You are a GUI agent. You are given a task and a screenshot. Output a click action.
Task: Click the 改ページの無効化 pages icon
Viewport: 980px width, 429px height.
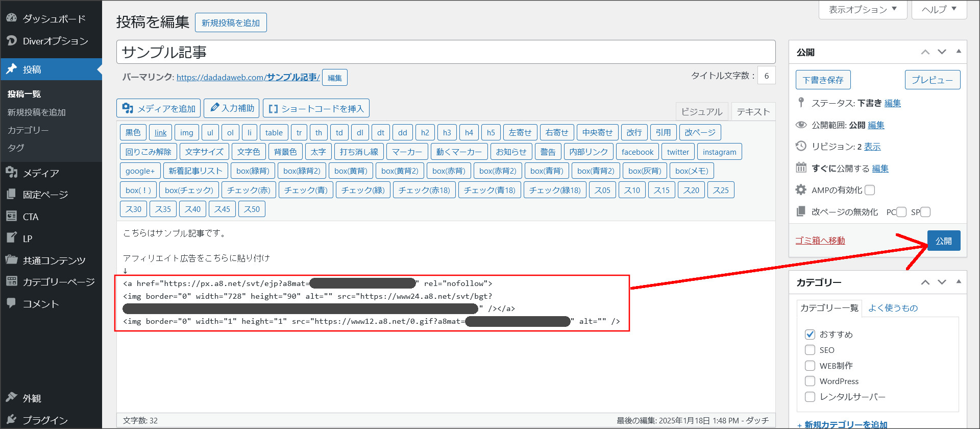pyautogui.click(x=801, y=211)
